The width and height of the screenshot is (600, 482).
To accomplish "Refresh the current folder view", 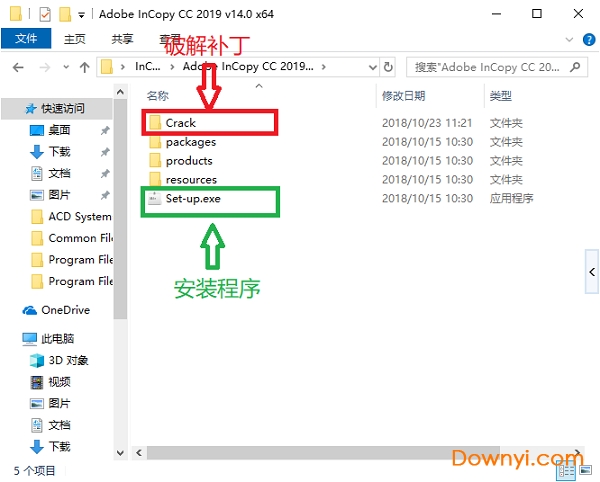I will [388, 67].
